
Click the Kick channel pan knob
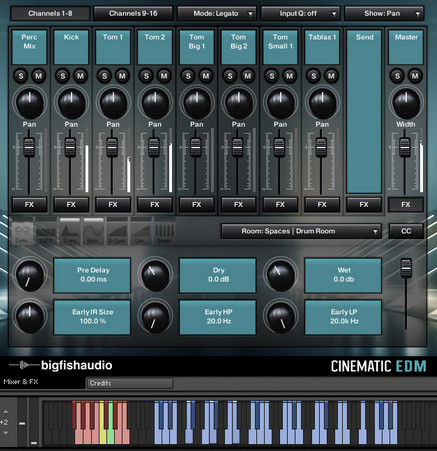coord(71,103)
